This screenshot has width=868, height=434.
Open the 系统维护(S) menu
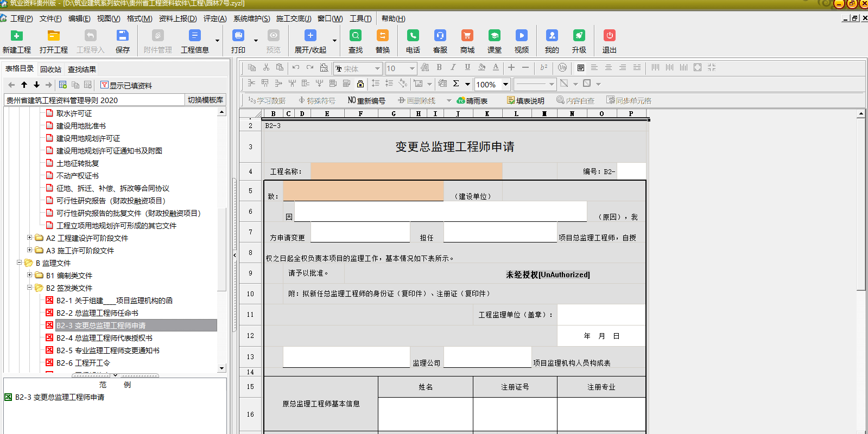(251, 18)
